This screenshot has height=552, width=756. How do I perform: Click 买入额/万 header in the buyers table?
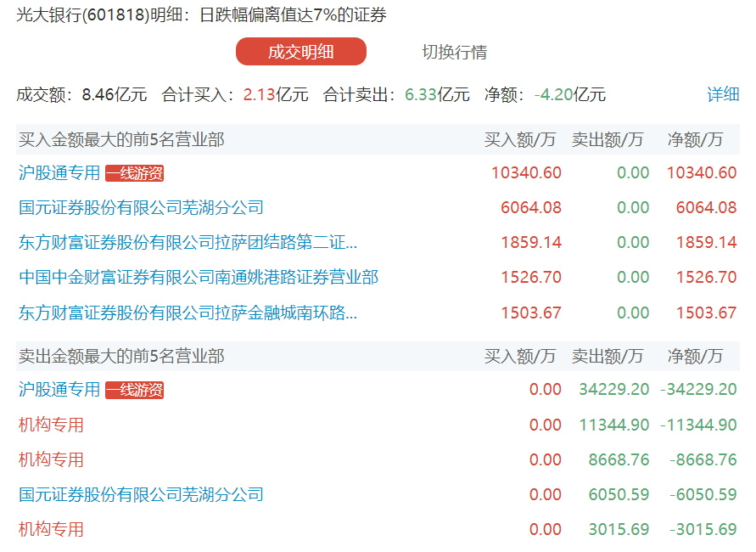(520, 139)
